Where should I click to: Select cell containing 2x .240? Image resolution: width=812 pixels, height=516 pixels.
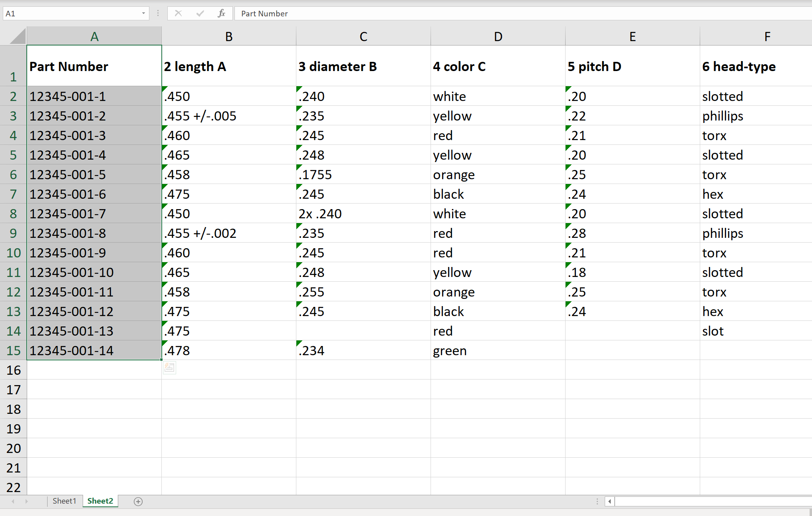coord(363,214)
